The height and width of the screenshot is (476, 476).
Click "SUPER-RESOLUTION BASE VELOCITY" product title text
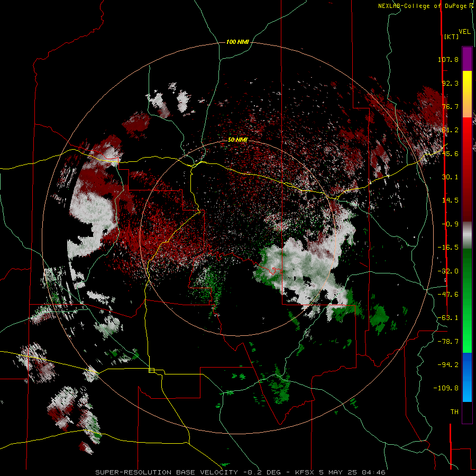[167, 472]
